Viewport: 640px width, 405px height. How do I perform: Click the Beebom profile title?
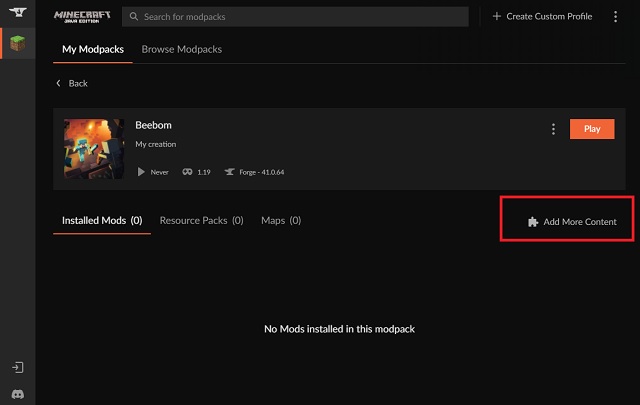pyautogui.click(x=153, y=125)
